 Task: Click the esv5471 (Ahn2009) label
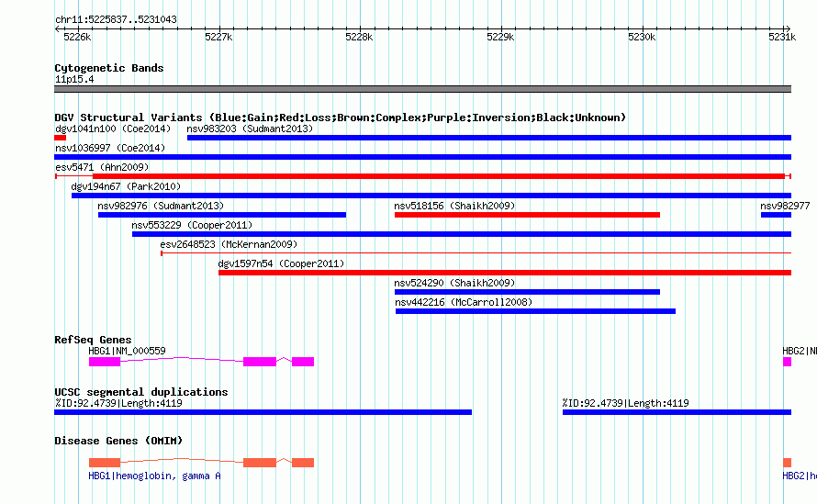pos(102,167)
